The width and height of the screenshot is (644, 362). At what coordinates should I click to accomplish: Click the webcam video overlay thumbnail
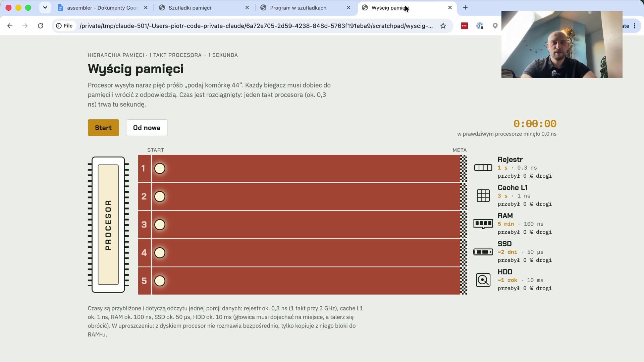coord(562,45)
